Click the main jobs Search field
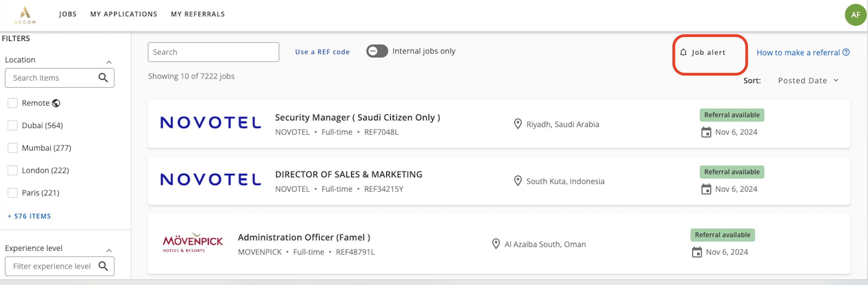 click(x=213, y=52)
